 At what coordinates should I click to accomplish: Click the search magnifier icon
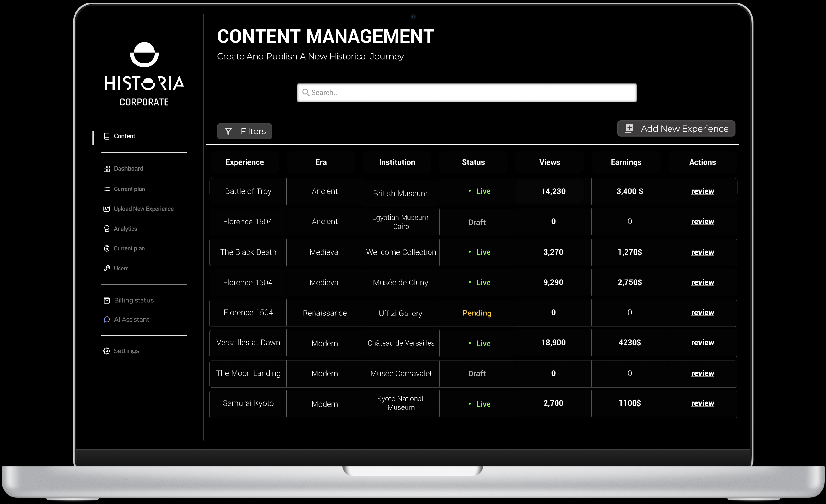pos(305,93)
